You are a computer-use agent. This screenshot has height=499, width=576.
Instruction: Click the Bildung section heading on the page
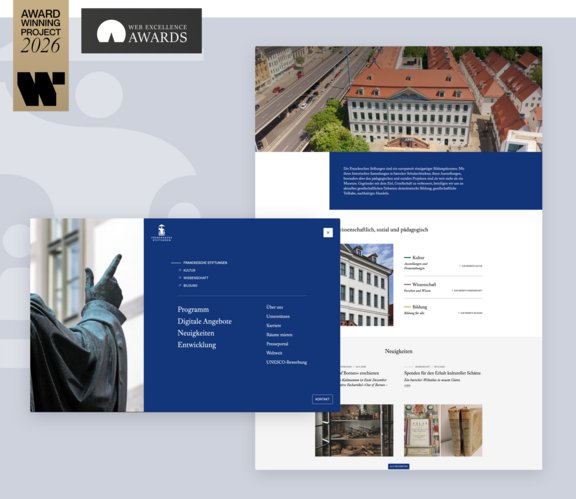click(420, 307)
